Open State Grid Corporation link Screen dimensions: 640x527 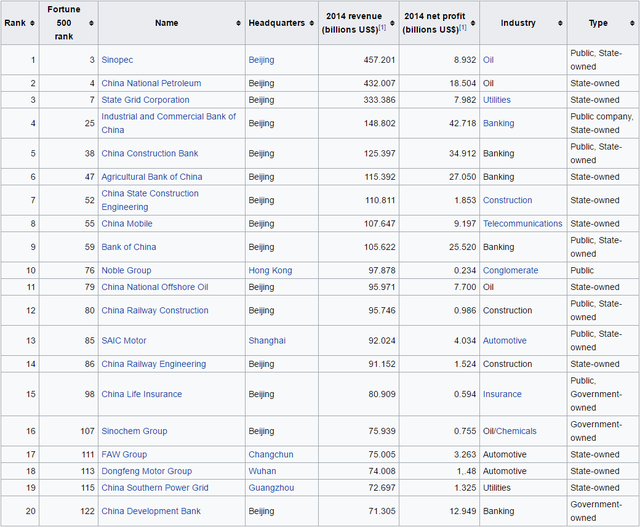(x=145, y=100)
